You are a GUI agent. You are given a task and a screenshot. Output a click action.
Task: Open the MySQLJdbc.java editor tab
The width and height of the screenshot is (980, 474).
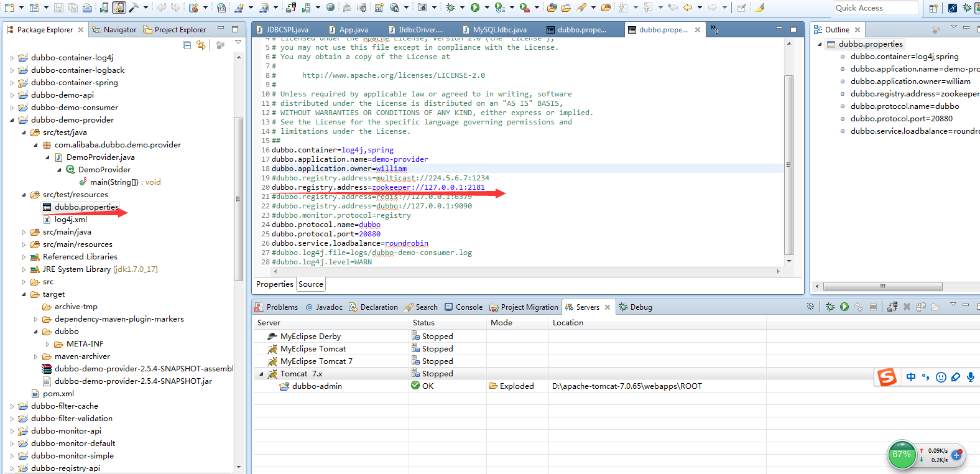[494, 29]
